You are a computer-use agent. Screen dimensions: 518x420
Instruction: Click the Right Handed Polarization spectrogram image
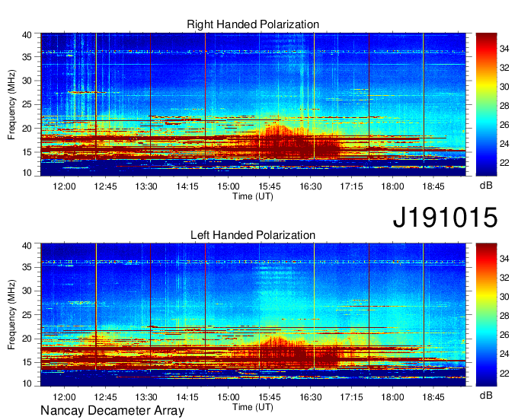(253, 104)
